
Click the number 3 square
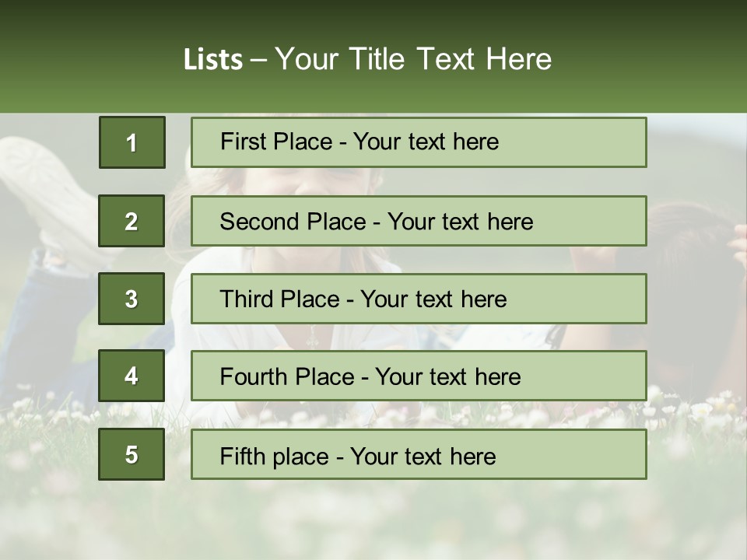[x=132, y=299]
